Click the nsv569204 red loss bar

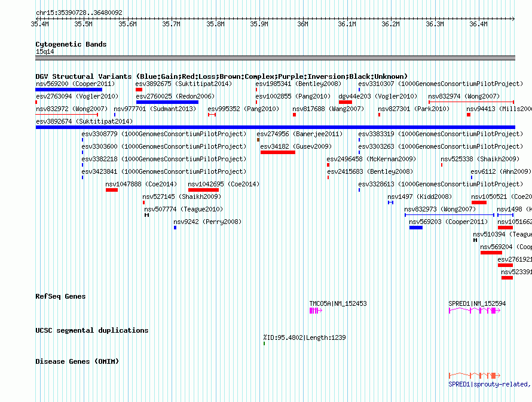click(x=491, y=253)
